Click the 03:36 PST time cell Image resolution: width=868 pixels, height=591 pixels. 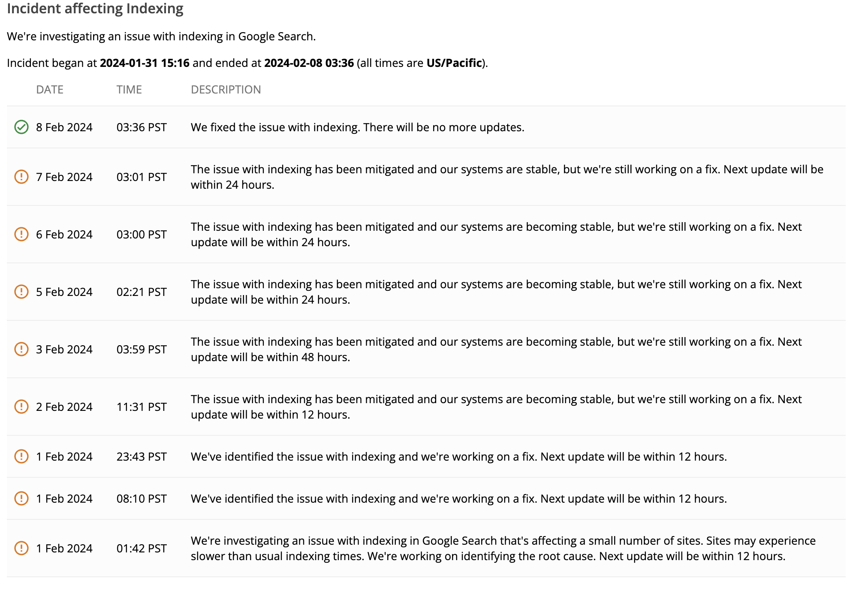tap(142, 127)
